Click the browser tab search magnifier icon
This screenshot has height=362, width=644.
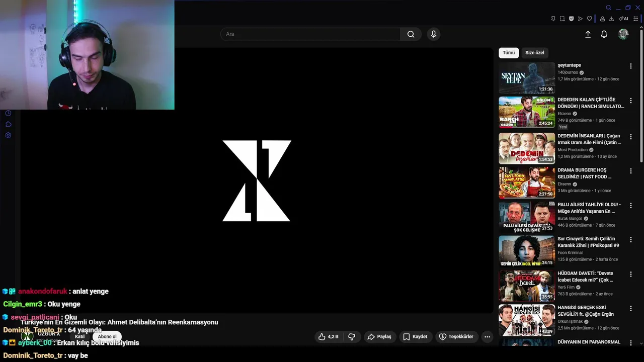click(608, 8)
